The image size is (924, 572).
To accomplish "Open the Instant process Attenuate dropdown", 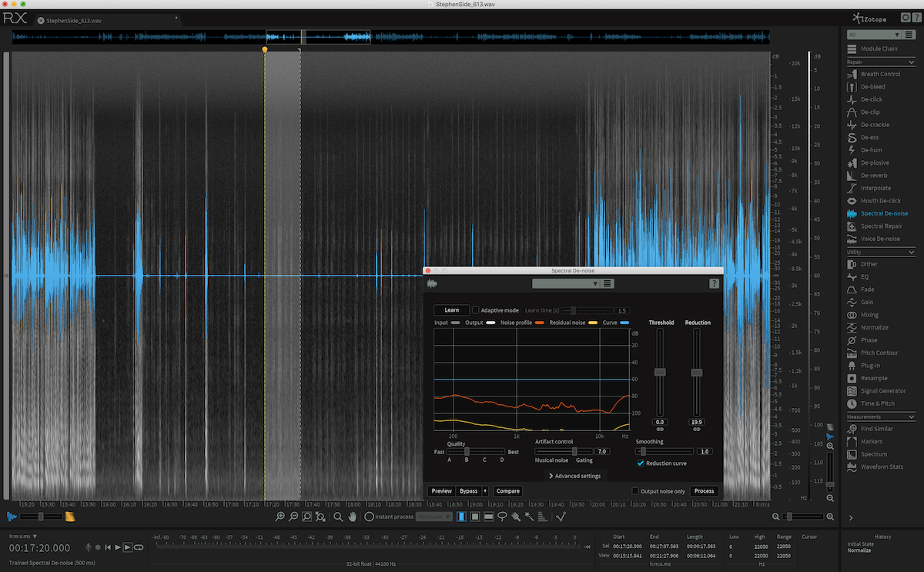I will 434,517.
